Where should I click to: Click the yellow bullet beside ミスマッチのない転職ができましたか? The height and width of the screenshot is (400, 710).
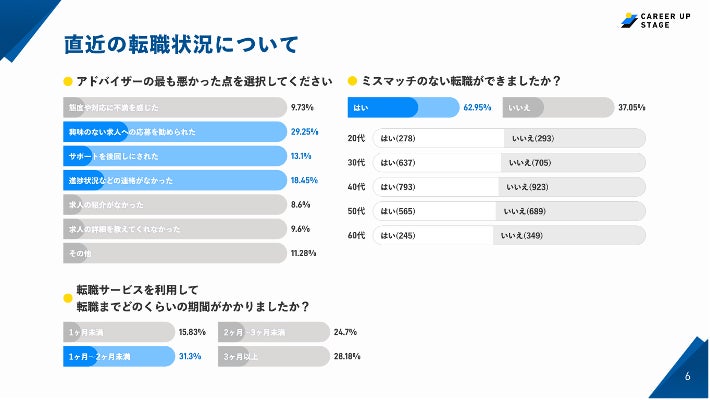click(x=352, y=81)
